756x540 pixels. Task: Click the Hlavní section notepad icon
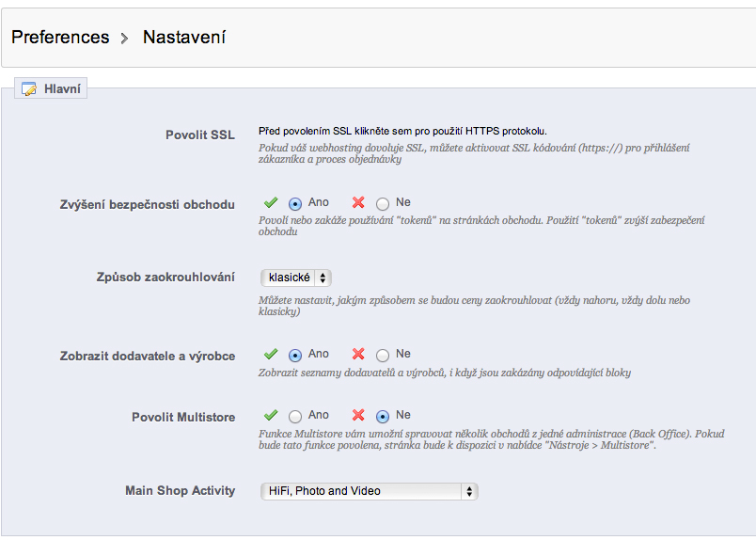(29, 89)
